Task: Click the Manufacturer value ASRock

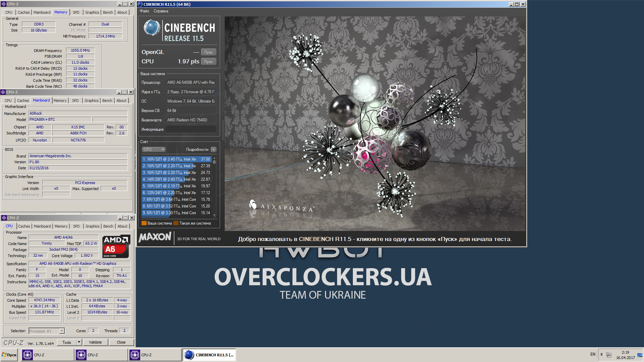Action: (78, 113)
